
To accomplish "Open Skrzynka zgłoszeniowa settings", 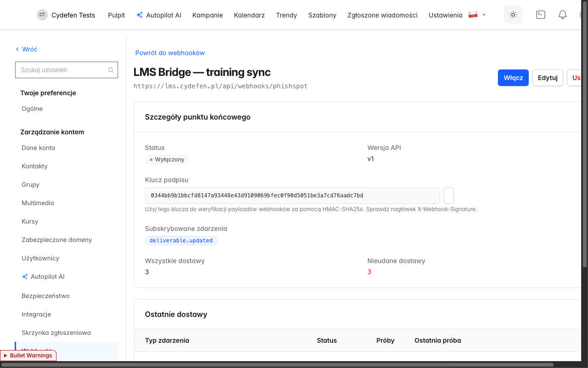I will click(56, 333).
